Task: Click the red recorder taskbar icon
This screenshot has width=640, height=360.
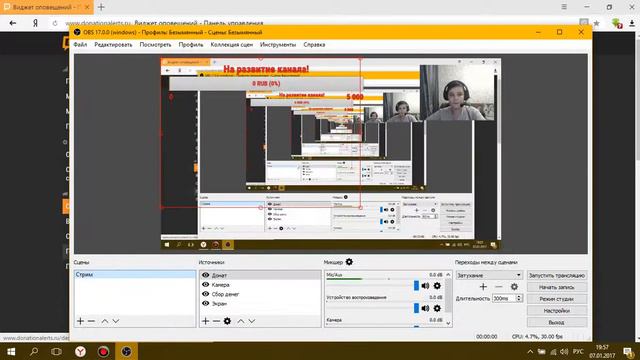Action: click(103, 351)
